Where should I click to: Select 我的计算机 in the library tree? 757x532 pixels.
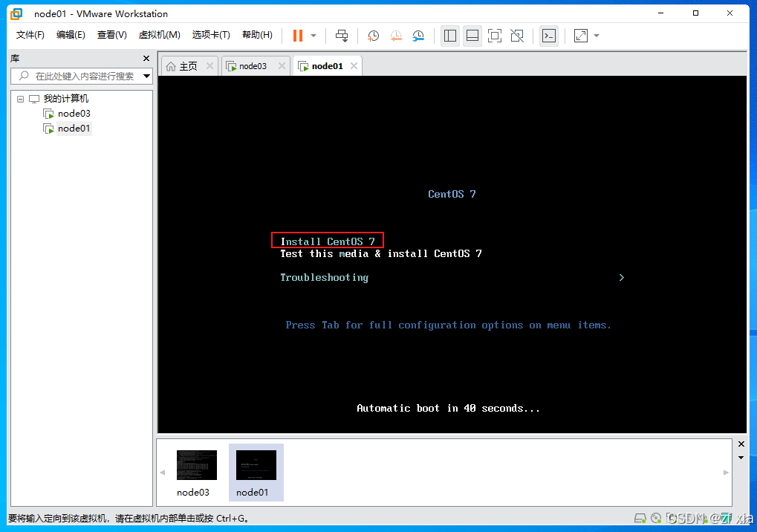click(x=65, y=99)
